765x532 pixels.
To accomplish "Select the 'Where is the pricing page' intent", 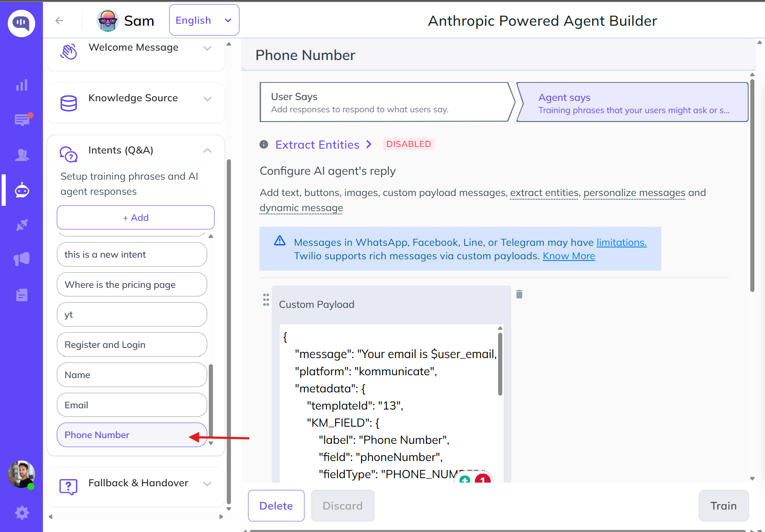I will coord(132,285).
